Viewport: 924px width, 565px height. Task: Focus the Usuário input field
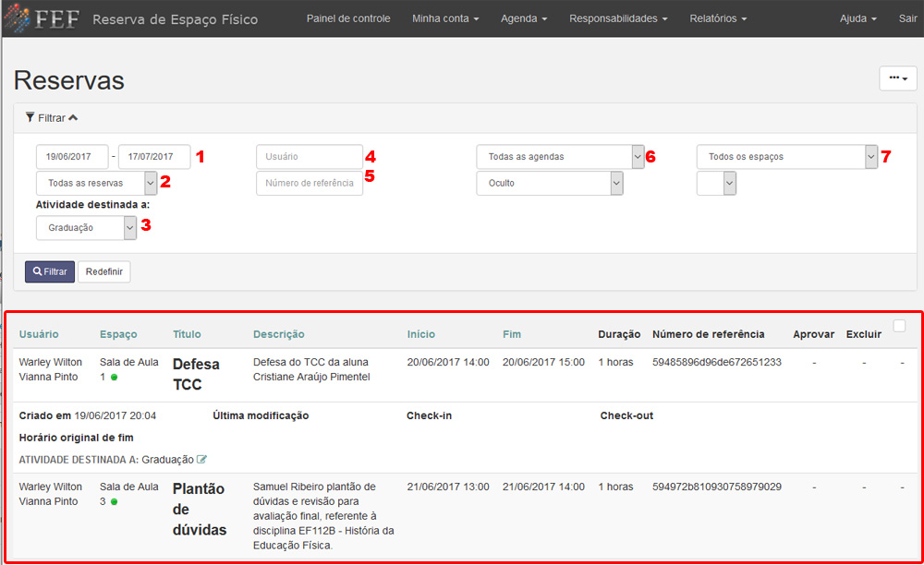(x=310, y=157)
